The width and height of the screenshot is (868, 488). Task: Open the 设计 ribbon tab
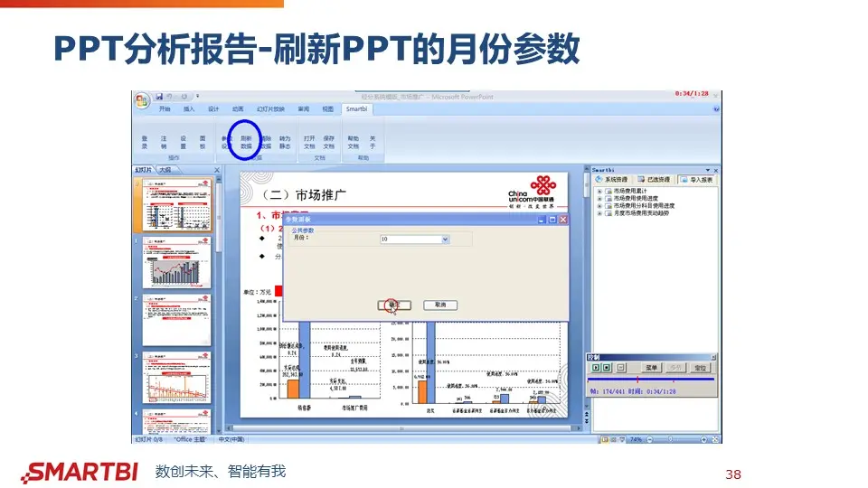tap(213, 109)
